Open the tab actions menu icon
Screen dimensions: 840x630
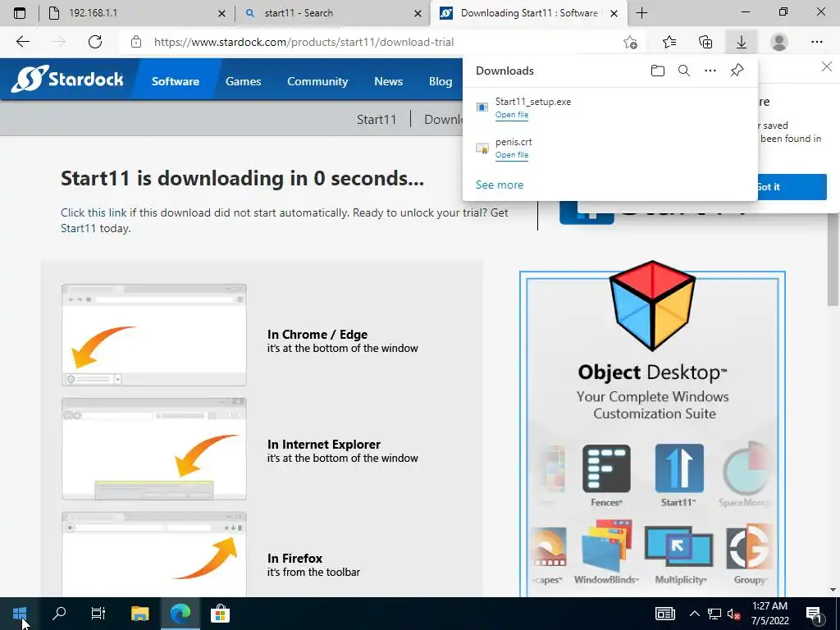20,13
